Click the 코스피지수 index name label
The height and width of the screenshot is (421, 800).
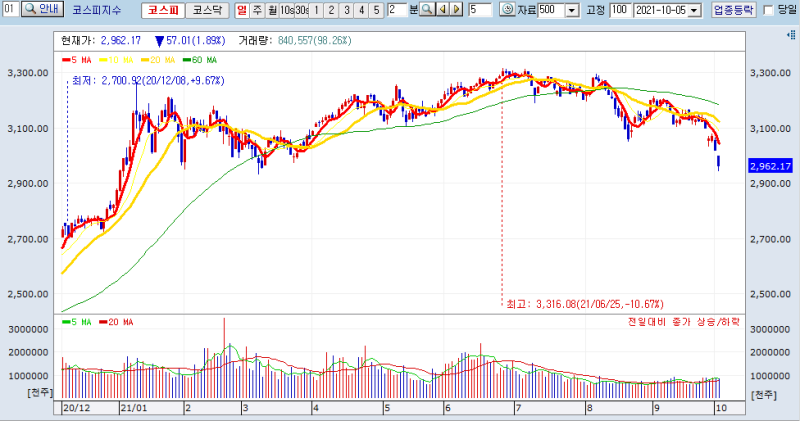coord(96,10)
